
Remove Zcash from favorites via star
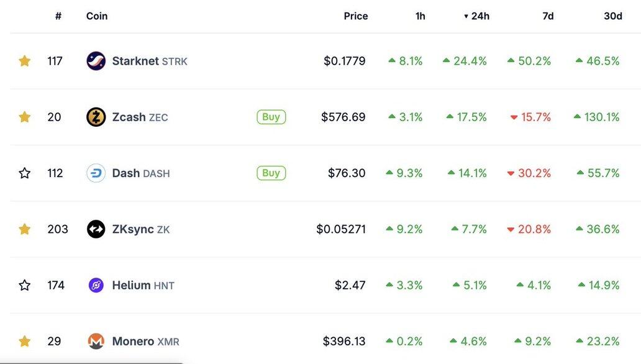[x=25, y=117]
